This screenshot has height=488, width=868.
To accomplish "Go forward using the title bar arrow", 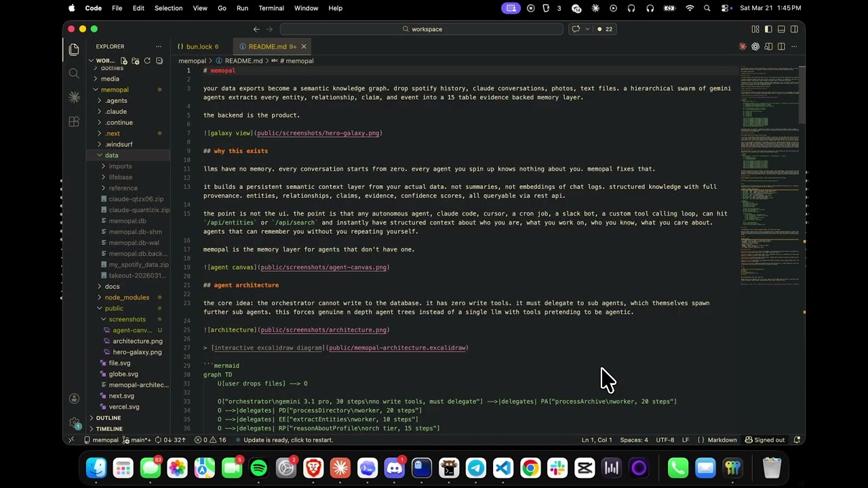I will click(x=269, y=29).
